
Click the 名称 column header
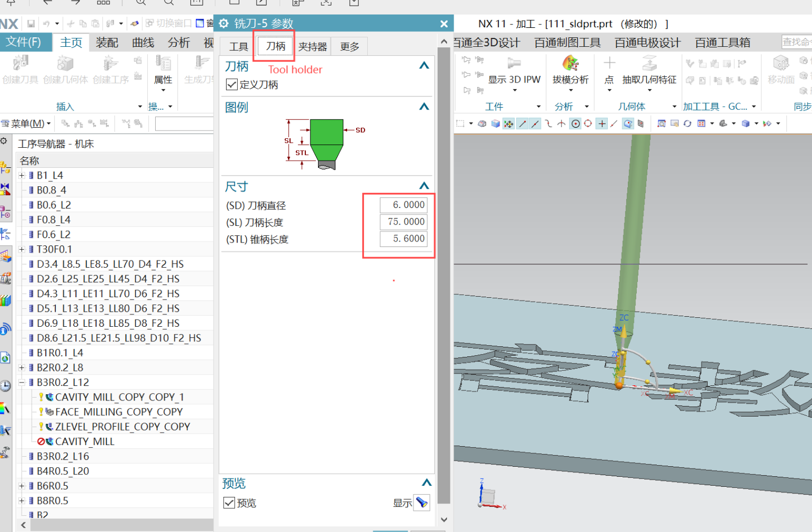click(x=30, y=161)
